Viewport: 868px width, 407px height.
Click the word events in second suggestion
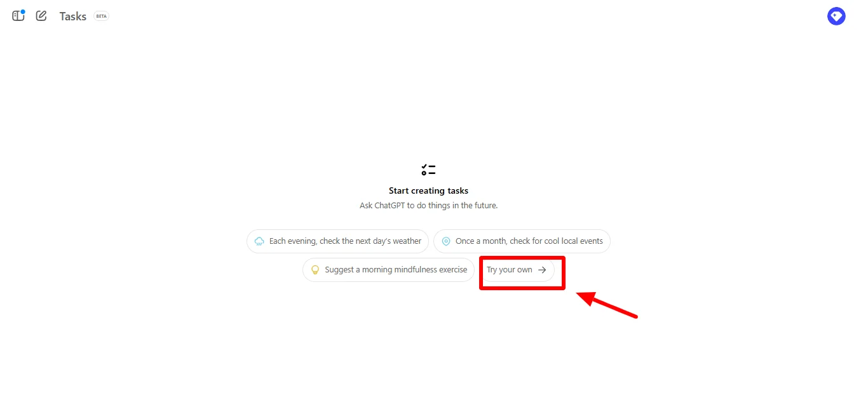coord(590,241)
